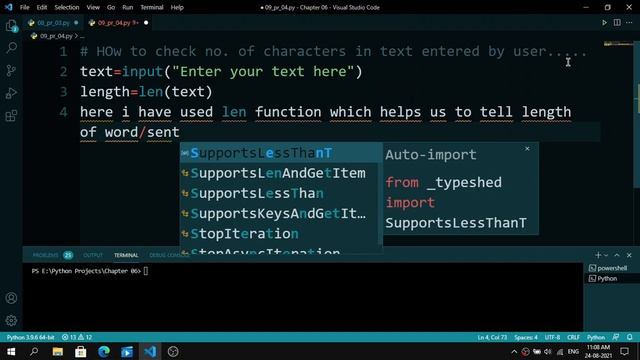640x360 pixels.
Task: Open the File menu
Action: pos(24,7)
